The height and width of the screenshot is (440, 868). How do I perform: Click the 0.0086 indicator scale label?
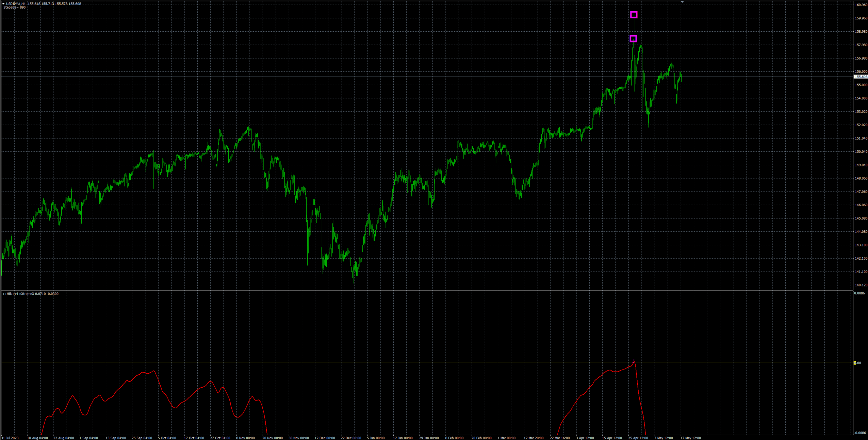tap(860, 293)
